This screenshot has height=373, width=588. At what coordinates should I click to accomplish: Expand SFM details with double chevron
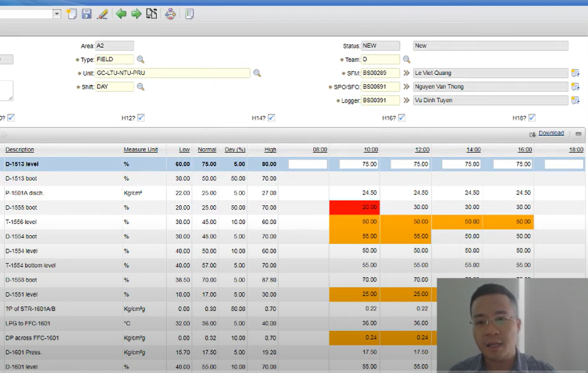coord(406,73)
